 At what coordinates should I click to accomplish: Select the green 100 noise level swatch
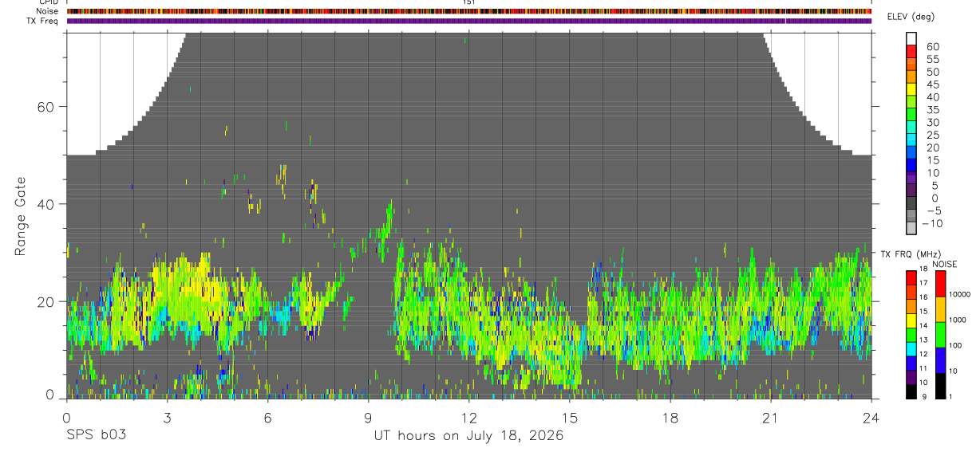click(x=939, y=335)
